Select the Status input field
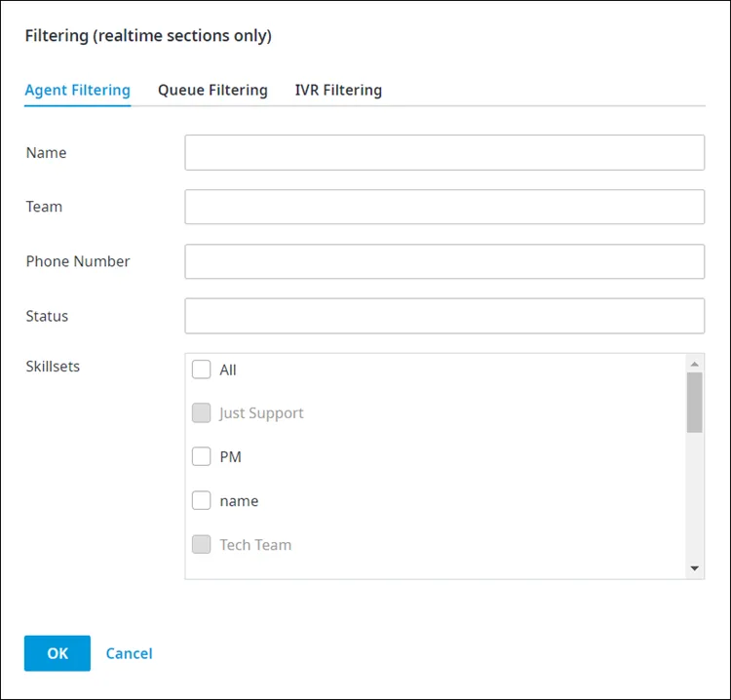Image resolution: width=731 pixels, height=700 pixels. (444, 316)
